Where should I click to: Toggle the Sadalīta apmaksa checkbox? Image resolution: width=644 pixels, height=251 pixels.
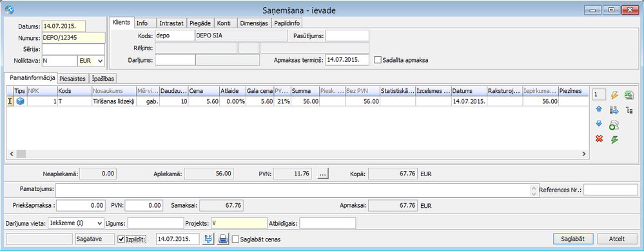378,60
